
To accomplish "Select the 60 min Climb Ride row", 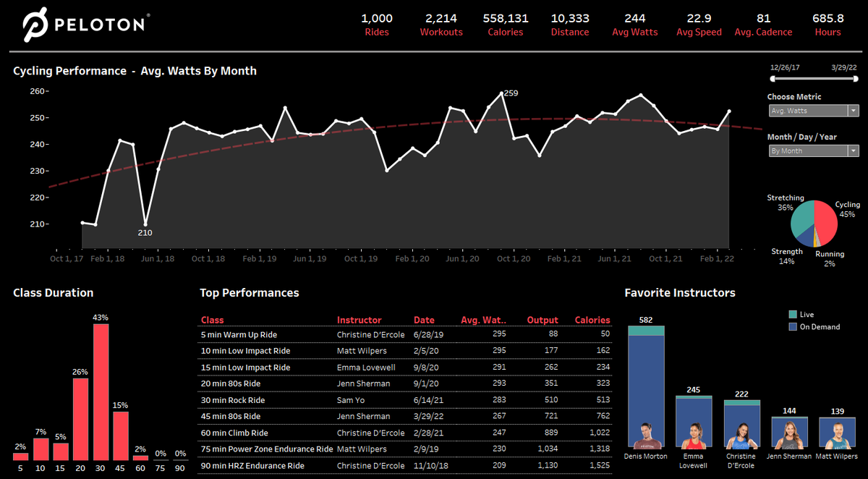I will (x=405, y=433).
